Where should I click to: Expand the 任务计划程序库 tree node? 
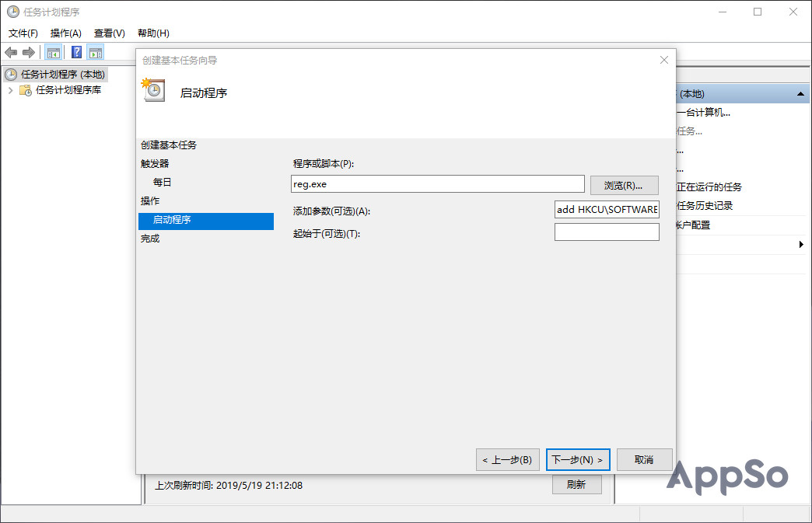tap(10, 90)
